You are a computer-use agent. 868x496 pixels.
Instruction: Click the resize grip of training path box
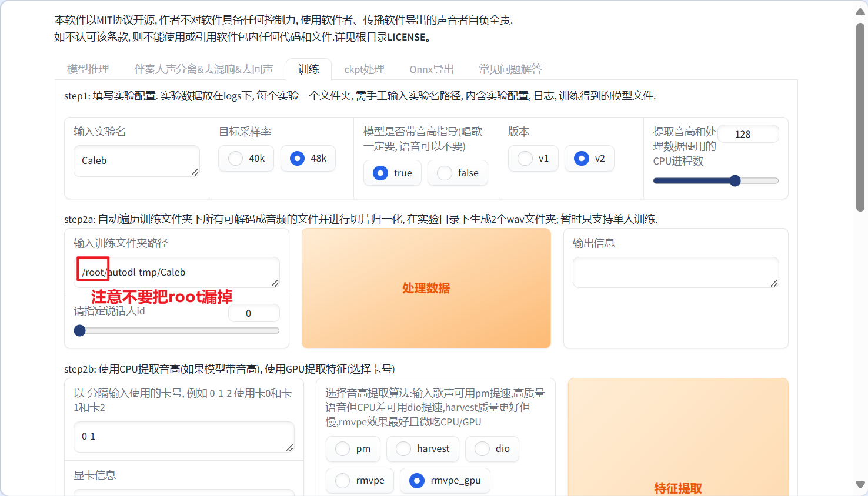coord(275,283)
